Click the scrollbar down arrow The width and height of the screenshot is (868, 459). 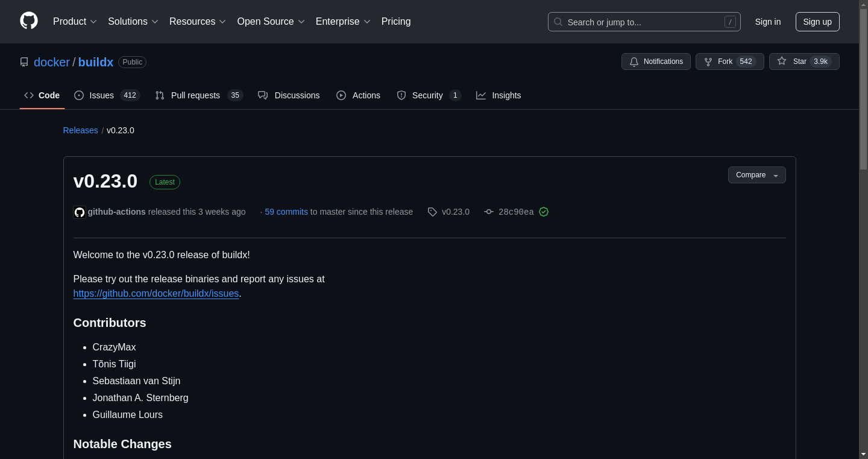click(x=863, y=454)
